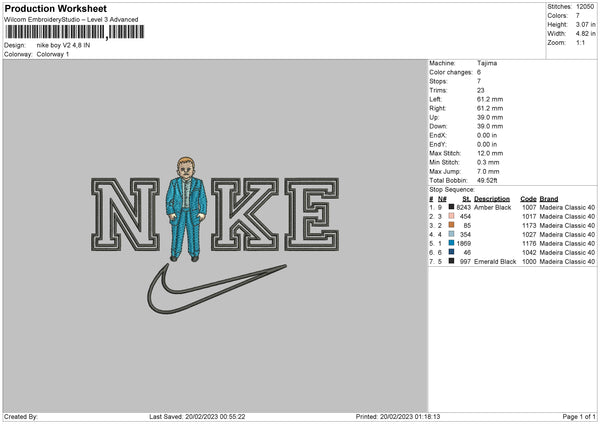Click 'Madeira Classic 40' in the code 1173 row
This screenshot has width=600, height=424.
pyautogui.click(x=567, y=226)
